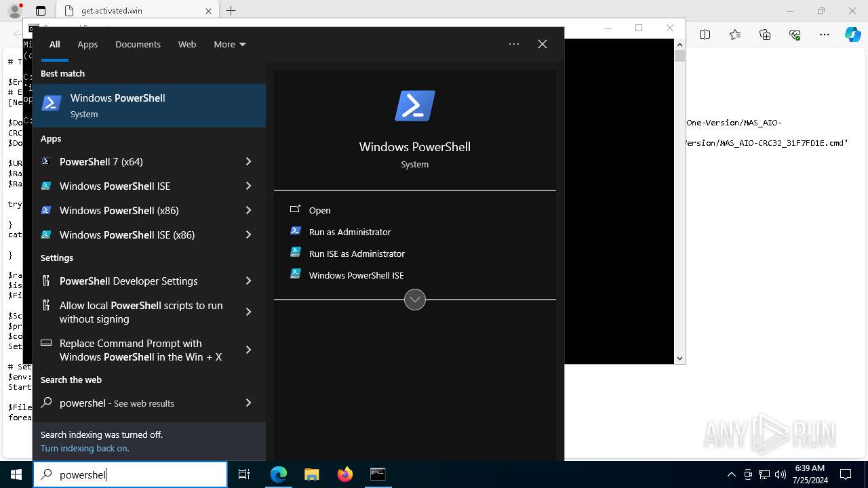Screen dimensions: 868x488
Task: Click web search magnifier icon for powershel
Action: click(x=46, y=403)
